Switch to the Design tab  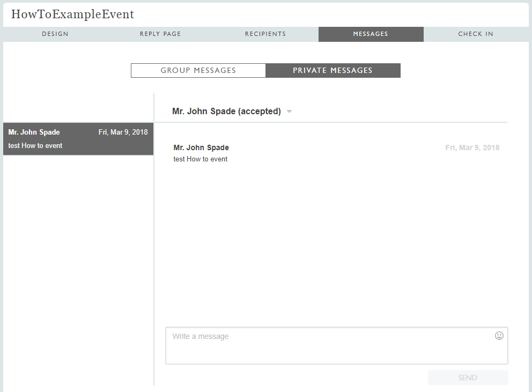pos(55,34)
